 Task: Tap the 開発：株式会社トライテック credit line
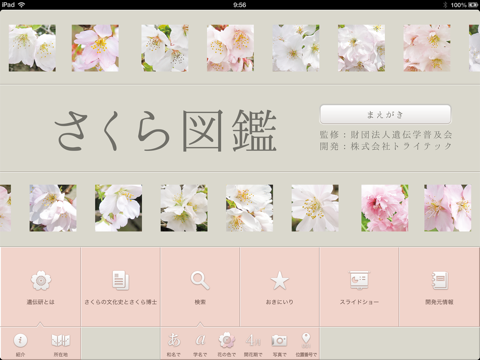coord(386,146)
